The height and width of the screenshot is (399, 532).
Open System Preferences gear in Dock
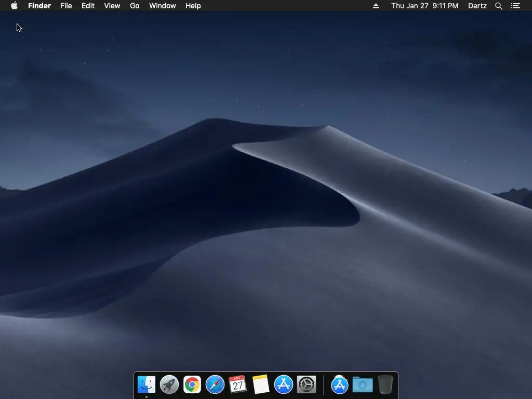[x=307, y=384]
